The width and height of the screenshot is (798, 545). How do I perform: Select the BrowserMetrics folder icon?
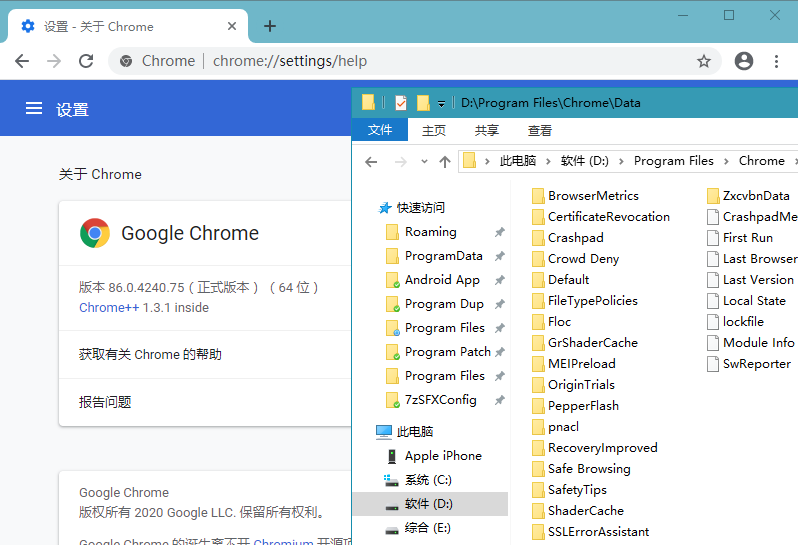click(537, 196)
